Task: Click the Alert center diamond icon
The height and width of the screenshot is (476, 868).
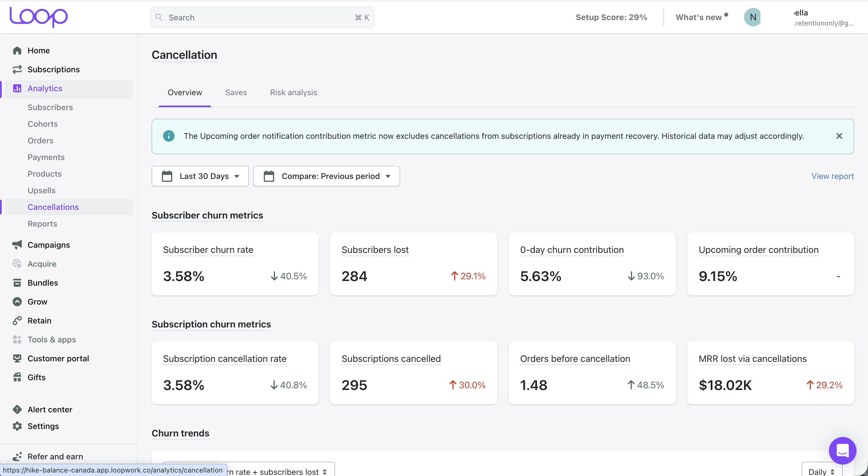Action: click(17, 409)
